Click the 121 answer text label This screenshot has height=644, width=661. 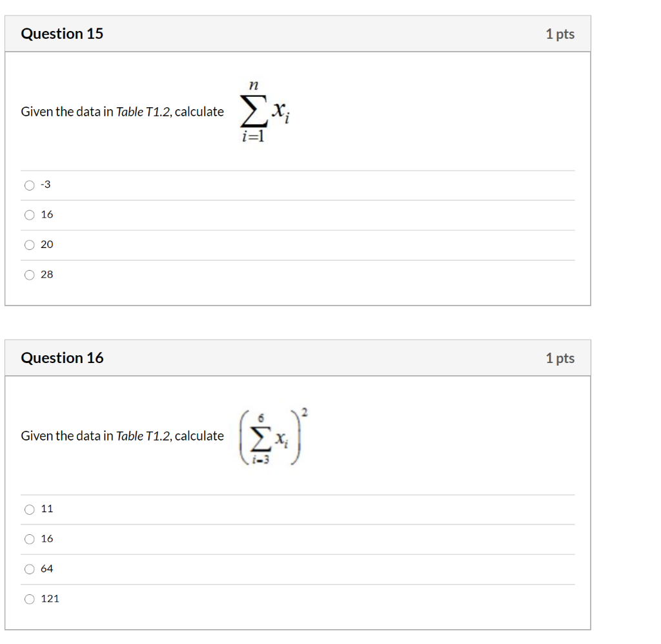coord(48,598)
